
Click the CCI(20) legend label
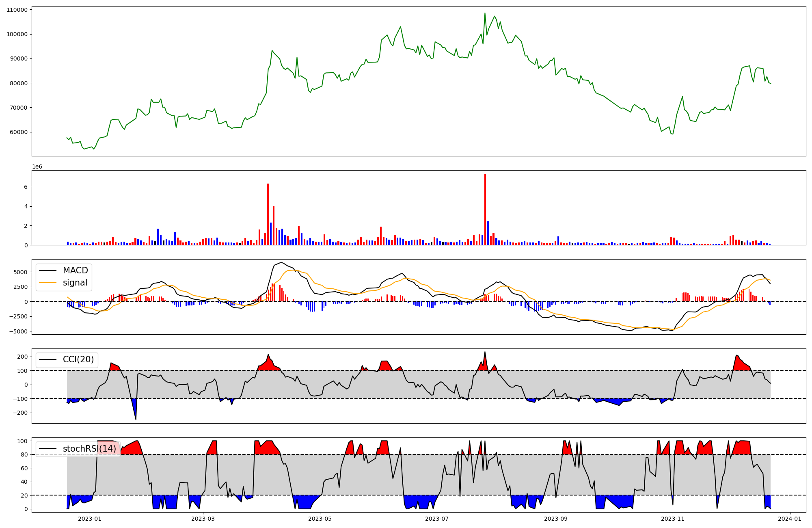coord(78,359)
